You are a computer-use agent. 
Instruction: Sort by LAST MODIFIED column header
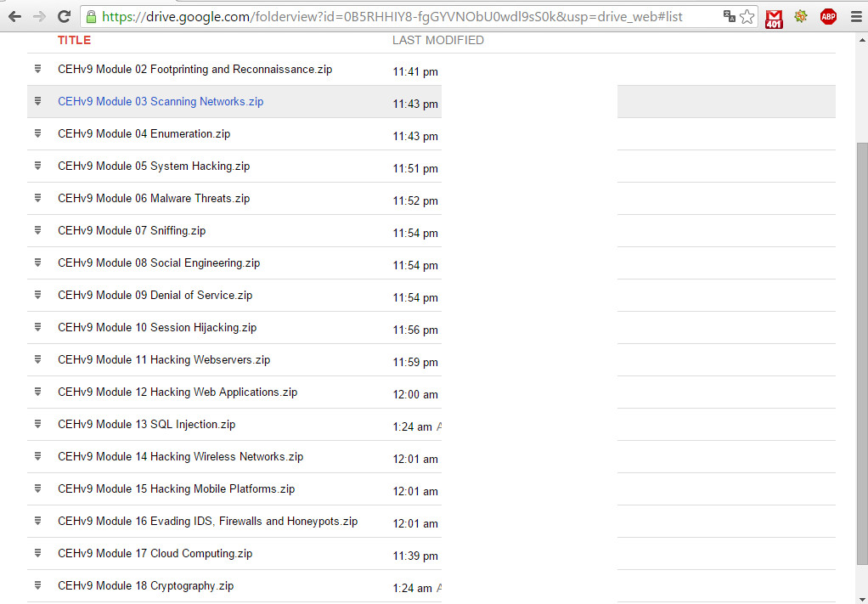click(x=438, y=40)
